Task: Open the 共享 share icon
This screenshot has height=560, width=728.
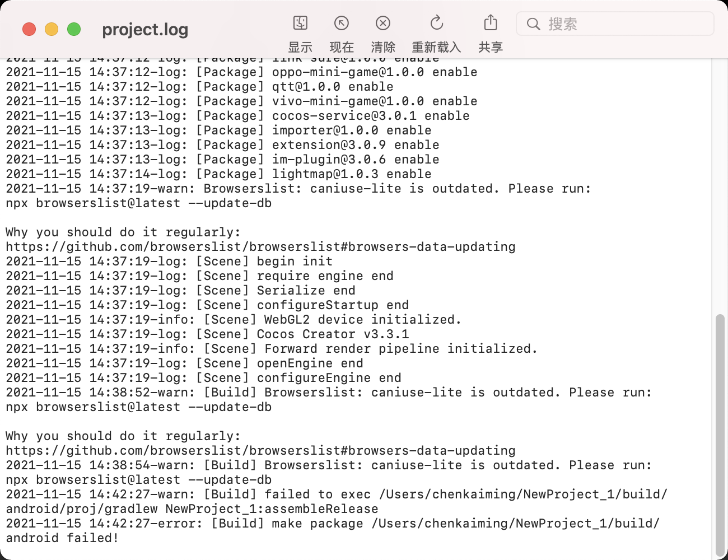Action: click(x=491, y=23)
